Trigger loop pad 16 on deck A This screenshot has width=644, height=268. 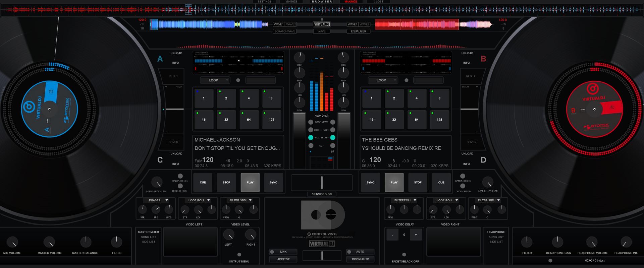click(x=204, y=120)
